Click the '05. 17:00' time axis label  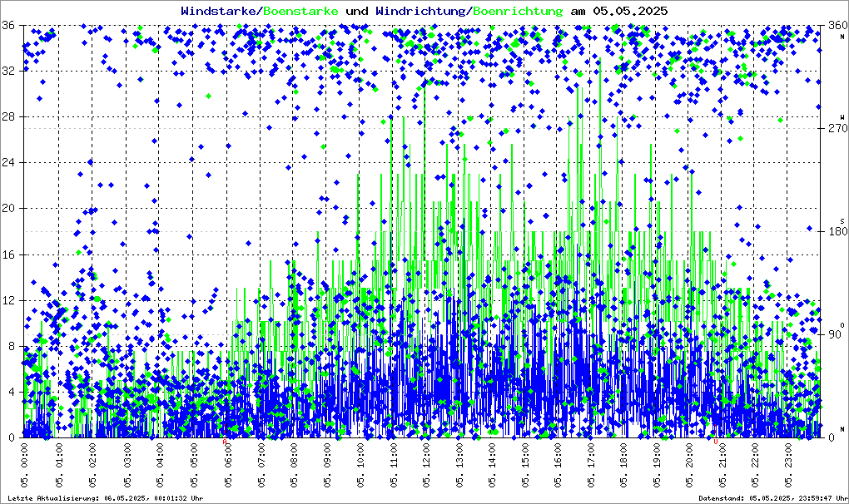[591, 464]
